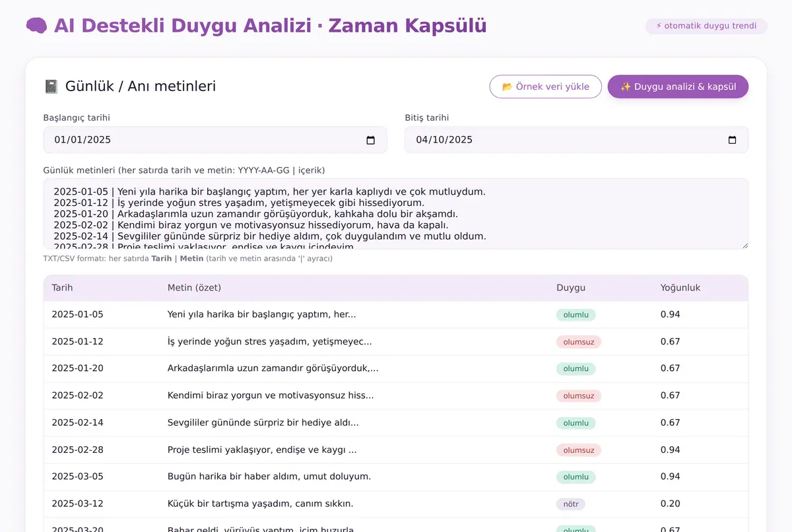
Task: Select the 2025-01-12 date cell
Action: point(78,341)
